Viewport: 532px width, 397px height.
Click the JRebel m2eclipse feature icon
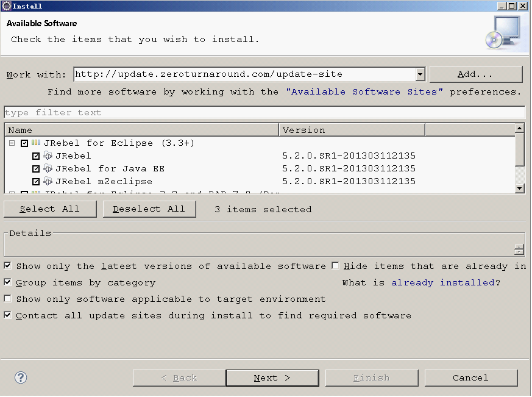(48, 182)
